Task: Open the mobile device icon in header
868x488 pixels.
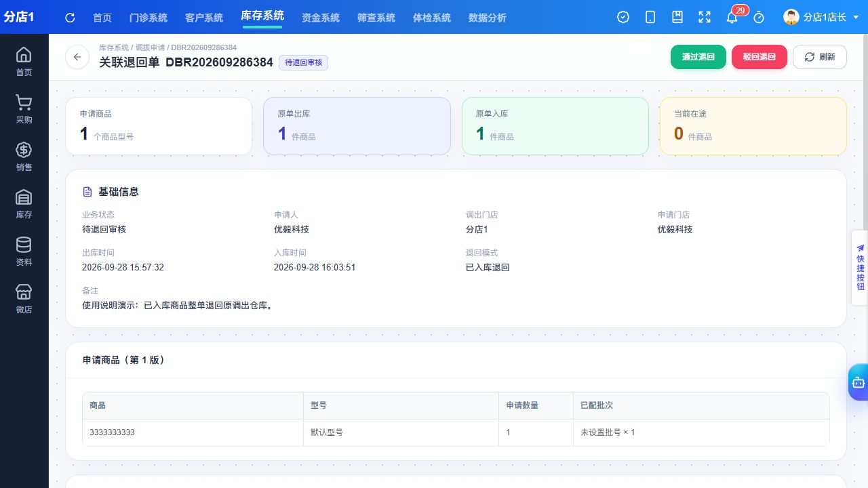Action: click(x=650, y=18)
